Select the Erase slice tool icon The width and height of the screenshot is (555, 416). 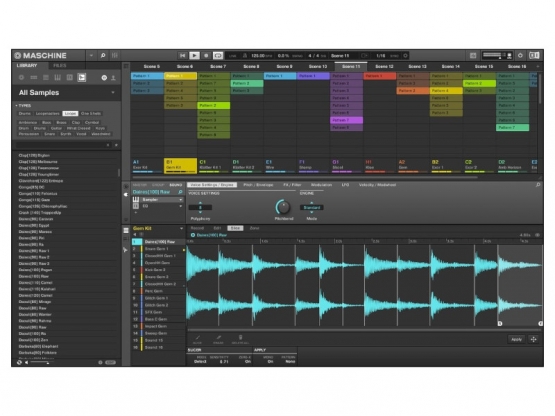pyautogui.click(x=218, y=338)
